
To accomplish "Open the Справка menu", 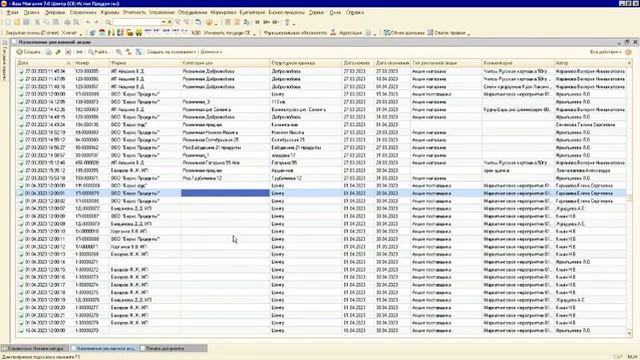I will (355, 13).
